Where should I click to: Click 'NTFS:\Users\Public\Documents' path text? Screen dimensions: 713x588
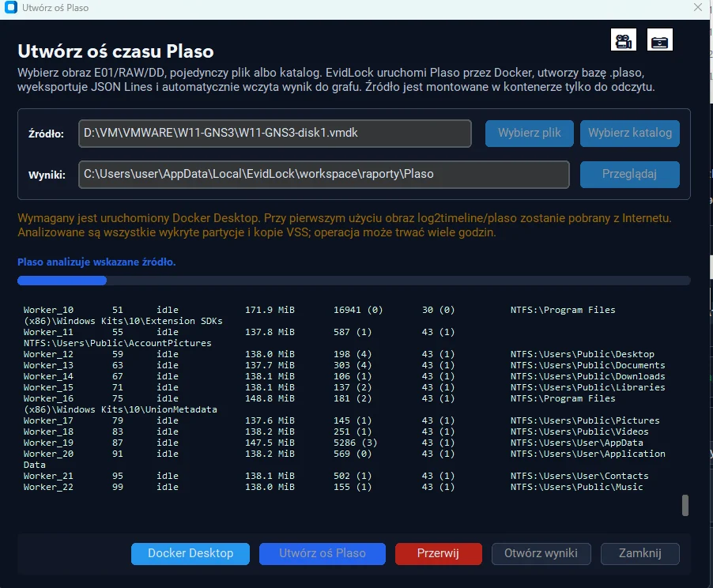[x=587, y=366]
